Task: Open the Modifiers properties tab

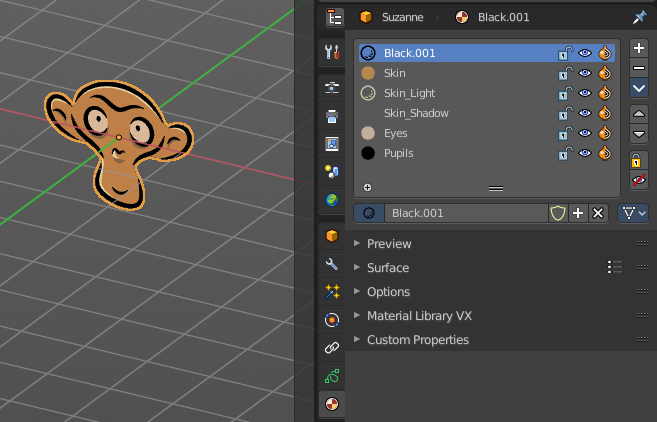Action: 332,264
